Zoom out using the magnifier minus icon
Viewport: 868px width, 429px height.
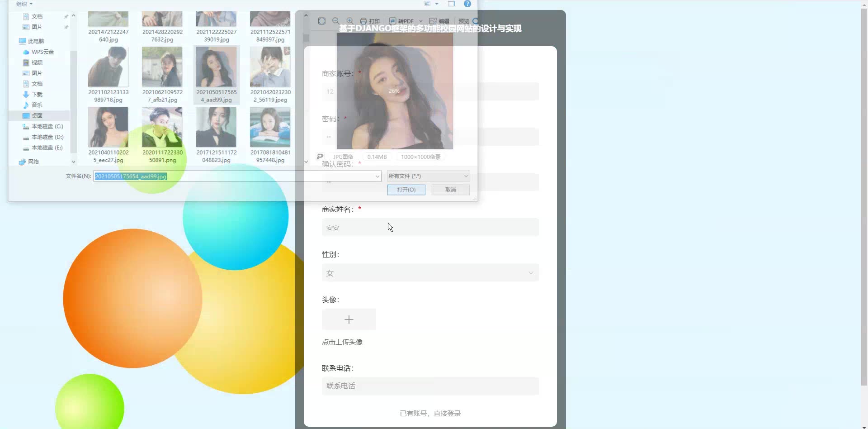336,21
